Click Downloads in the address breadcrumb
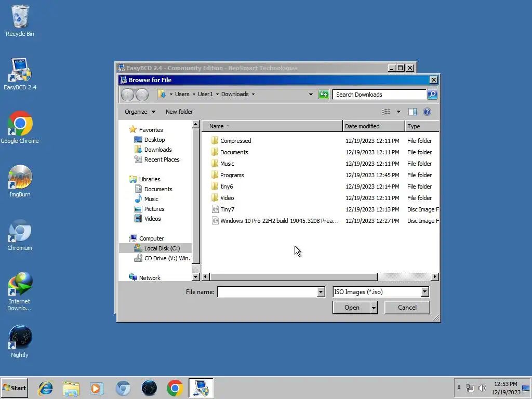 235,95
